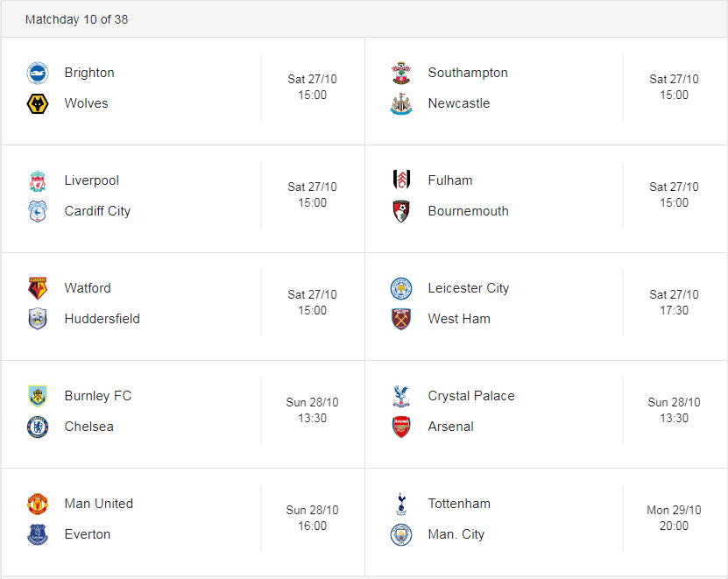Click the Newcastle club crest
Screen dimensions: 728x579
pos(401,103)
